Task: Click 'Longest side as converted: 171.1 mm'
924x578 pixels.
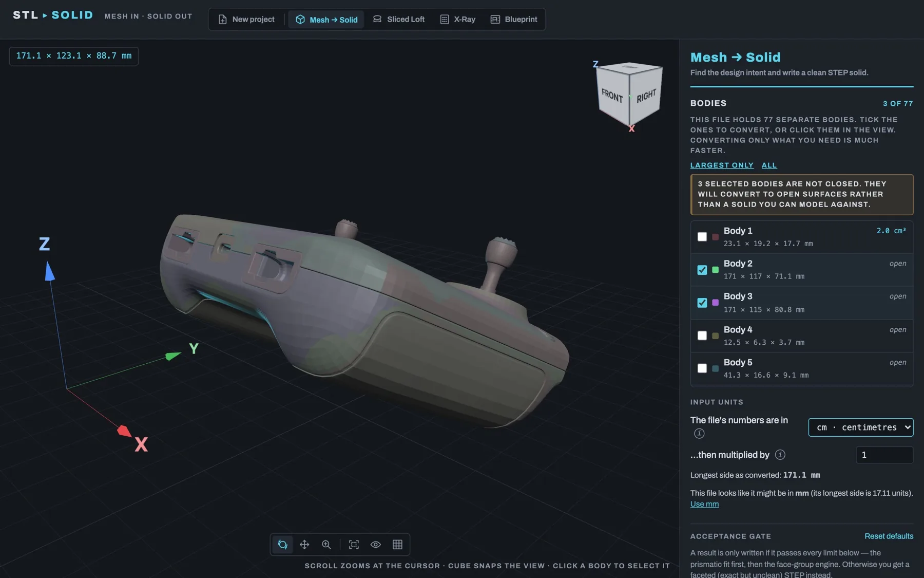Action: point(755,475)
